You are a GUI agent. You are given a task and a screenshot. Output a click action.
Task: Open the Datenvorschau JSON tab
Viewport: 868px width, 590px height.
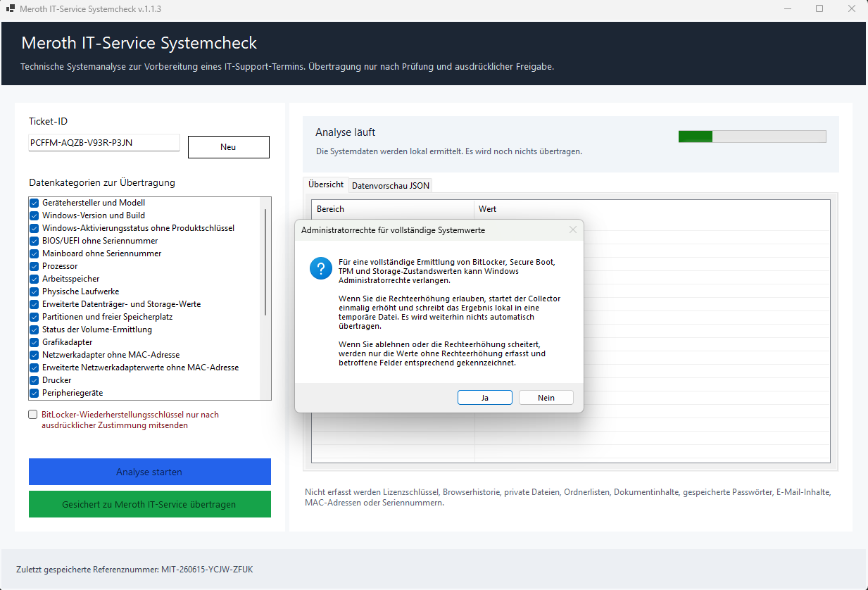[391, 186]
